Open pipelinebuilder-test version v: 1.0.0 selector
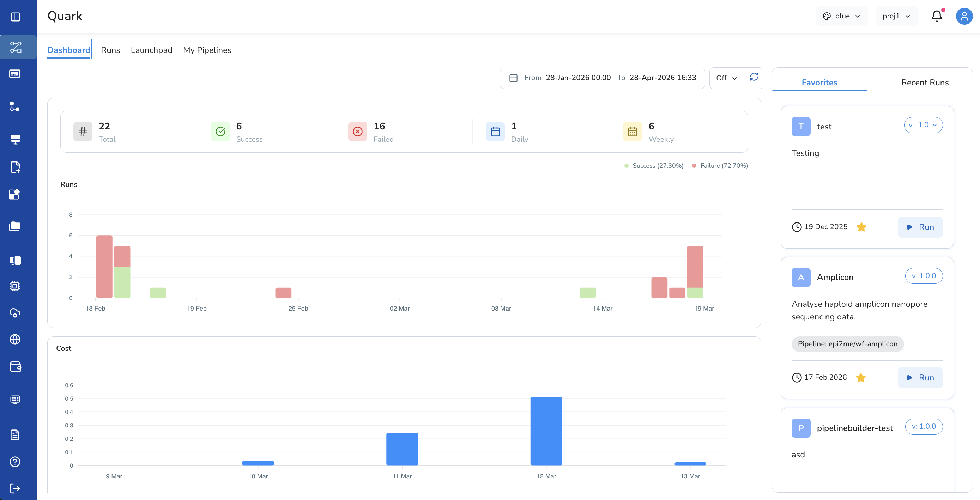The width and height of the screenshot is (980, 500). point(924,427)
